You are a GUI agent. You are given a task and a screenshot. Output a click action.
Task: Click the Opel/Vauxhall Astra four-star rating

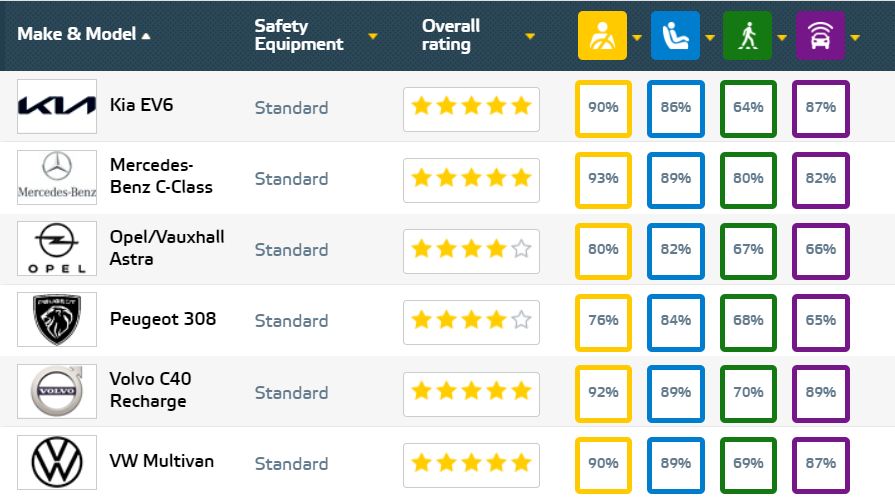point(471,250)
